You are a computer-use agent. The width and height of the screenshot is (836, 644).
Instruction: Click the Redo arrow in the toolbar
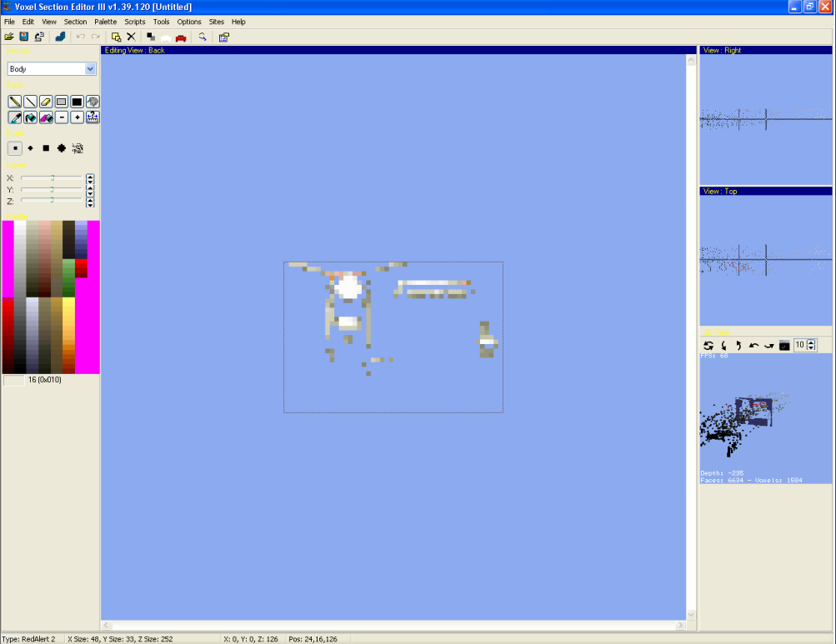96,37
